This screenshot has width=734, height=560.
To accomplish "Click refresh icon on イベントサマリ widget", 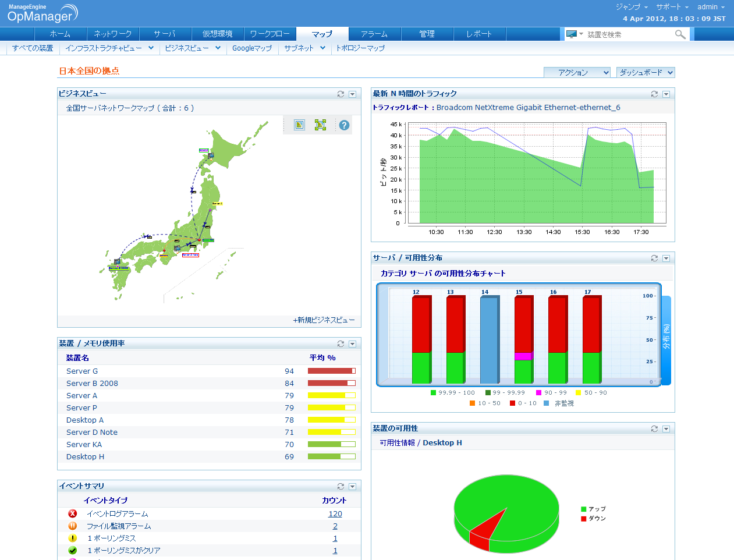I will 341,486.
